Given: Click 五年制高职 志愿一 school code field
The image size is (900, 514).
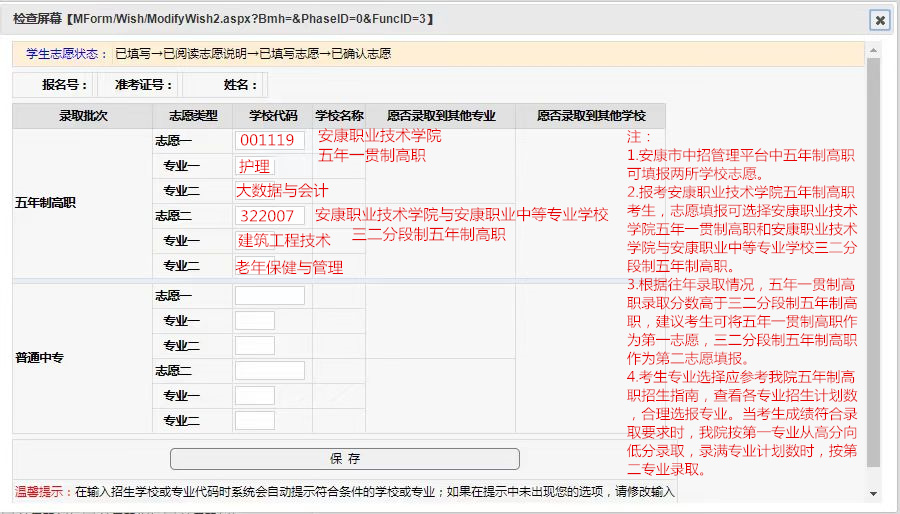Looking at the screenshot, I should pyautogui.click(x=269, y=141).
